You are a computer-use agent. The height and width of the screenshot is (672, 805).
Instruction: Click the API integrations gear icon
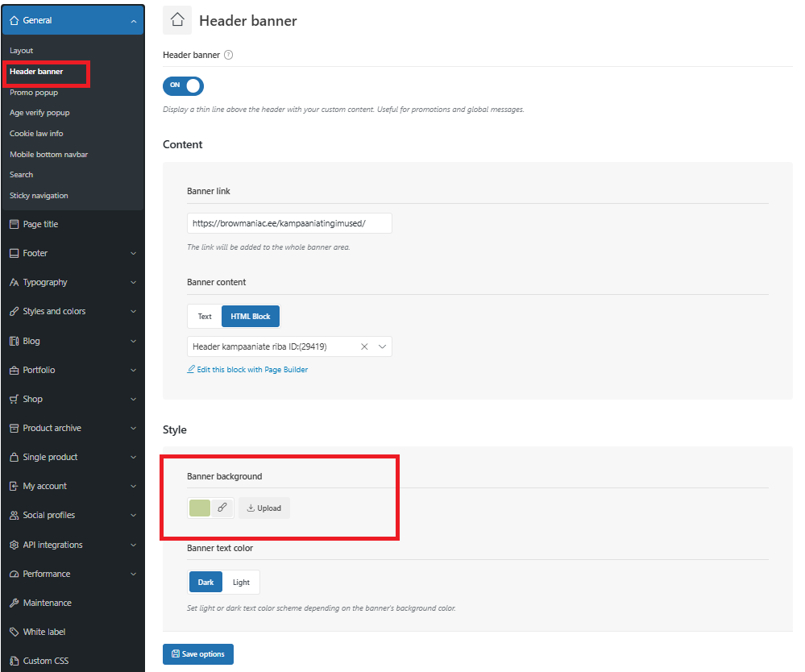click(x=15, y=545)
